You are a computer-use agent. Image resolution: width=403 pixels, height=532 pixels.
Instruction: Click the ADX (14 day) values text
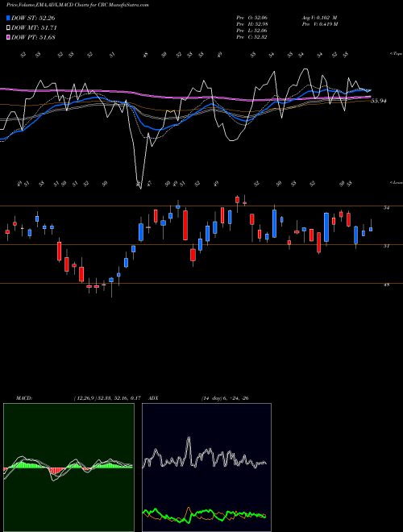(225, 398)
